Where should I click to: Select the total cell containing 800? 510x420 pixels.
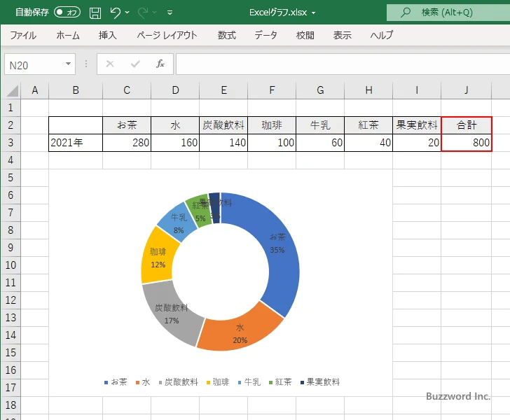click(467, 143)
